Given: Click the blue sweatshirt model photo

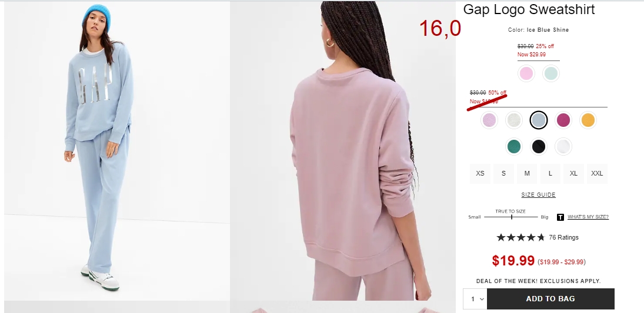Looking at the screenshot, I should click(117, 151).
